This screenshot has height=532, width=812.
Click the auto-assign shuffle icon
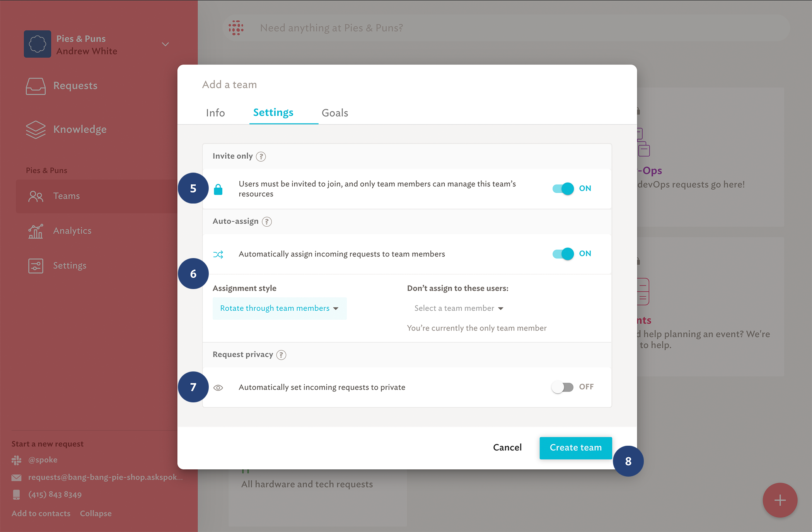[x=218, y=254]
